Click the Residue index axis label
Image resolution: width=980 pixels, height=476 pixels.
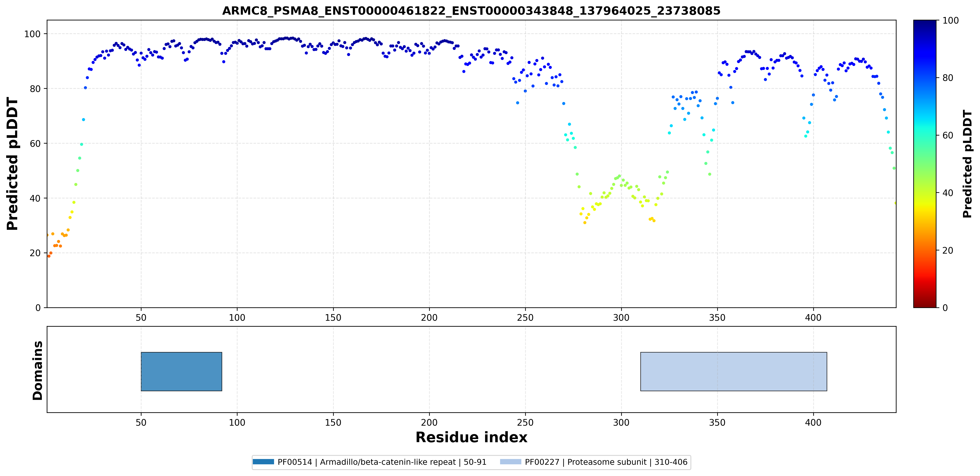[471, 438]
